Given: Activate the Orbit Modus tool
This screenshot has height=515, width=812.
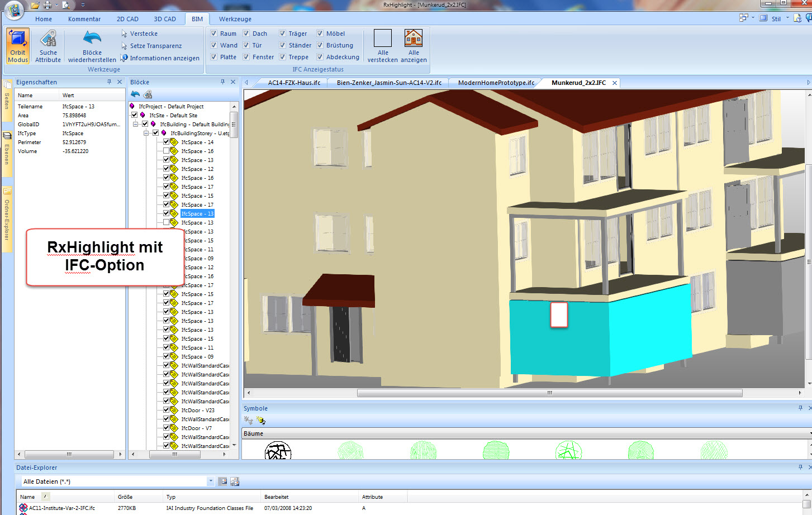Looking at the screenshot, I should click(18, 46).
